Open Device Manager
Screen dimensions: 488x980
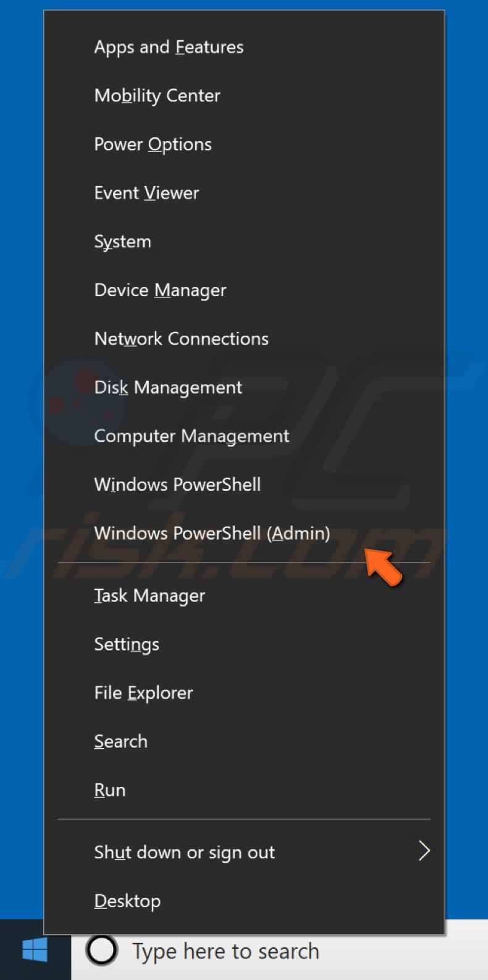click(159, 290)
